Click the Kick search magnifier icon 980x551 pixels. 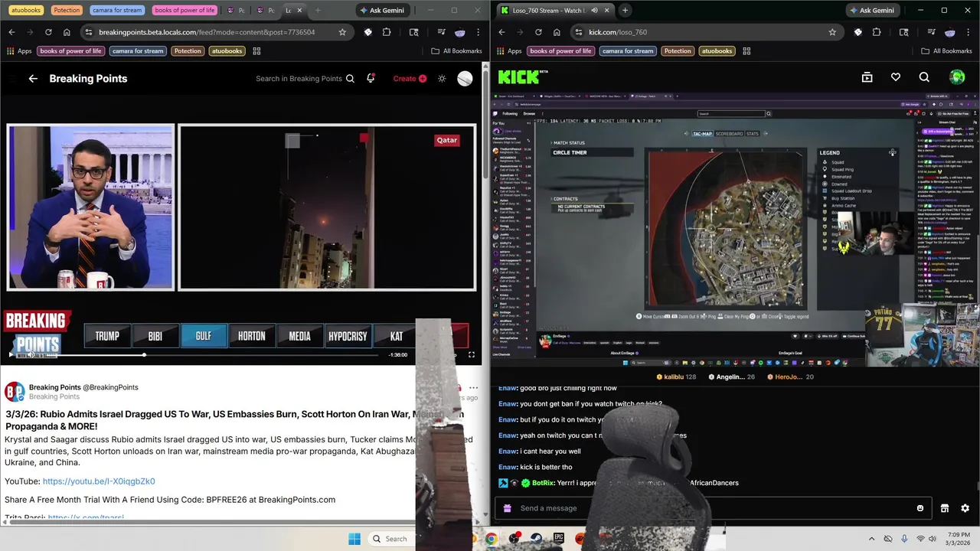click(924, 77)
